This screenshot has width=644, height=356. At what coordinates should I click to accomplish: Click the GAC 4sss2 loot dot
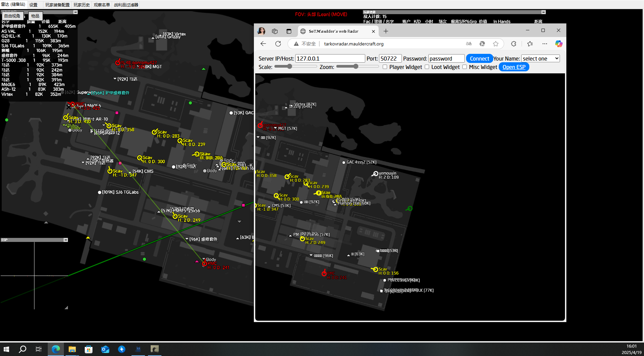pyautogui.click(x=344, y=163)
